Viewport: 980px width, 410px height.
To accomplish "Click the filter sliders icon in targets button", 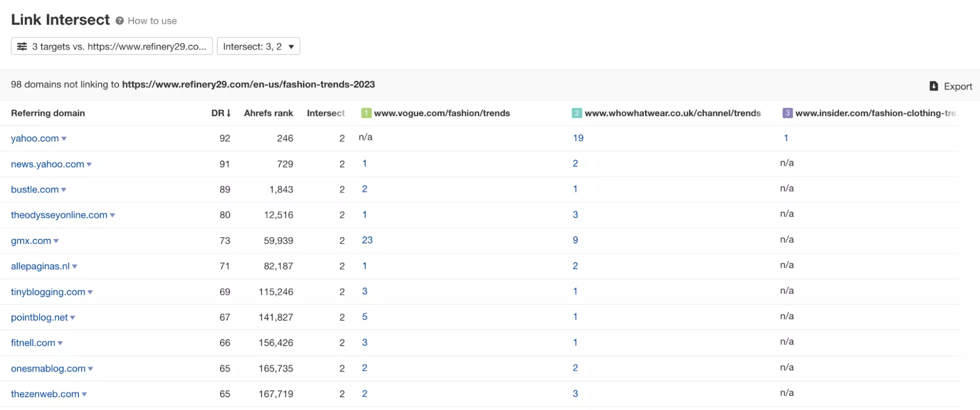I will [x=22, y=47].
